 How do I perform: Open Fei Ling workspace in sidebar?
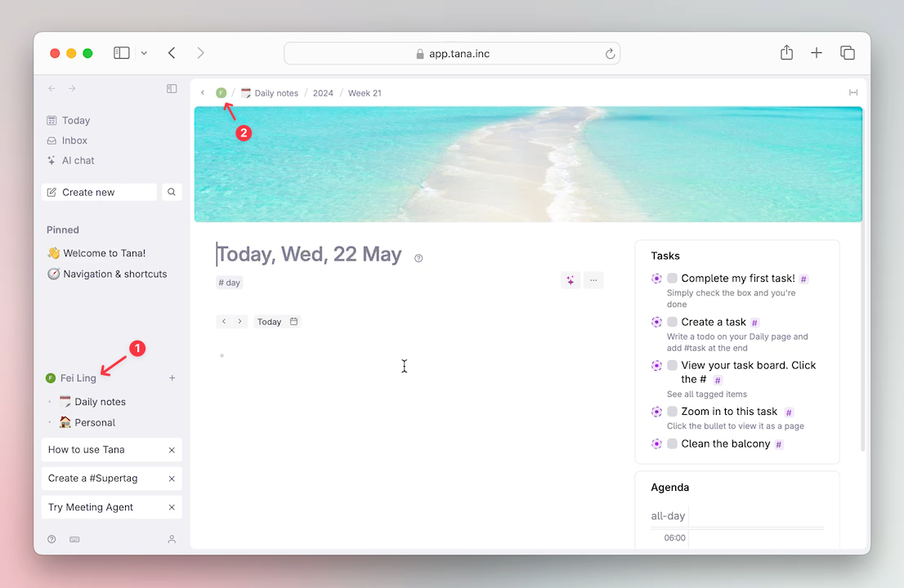pos(71,378)
